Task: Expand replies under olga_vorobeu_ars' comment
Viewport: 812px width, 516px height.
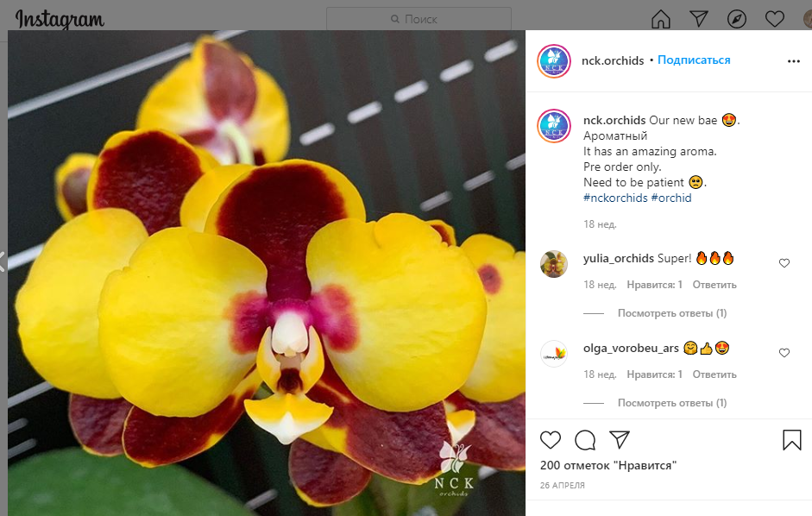Action: (x=671, y=403)
